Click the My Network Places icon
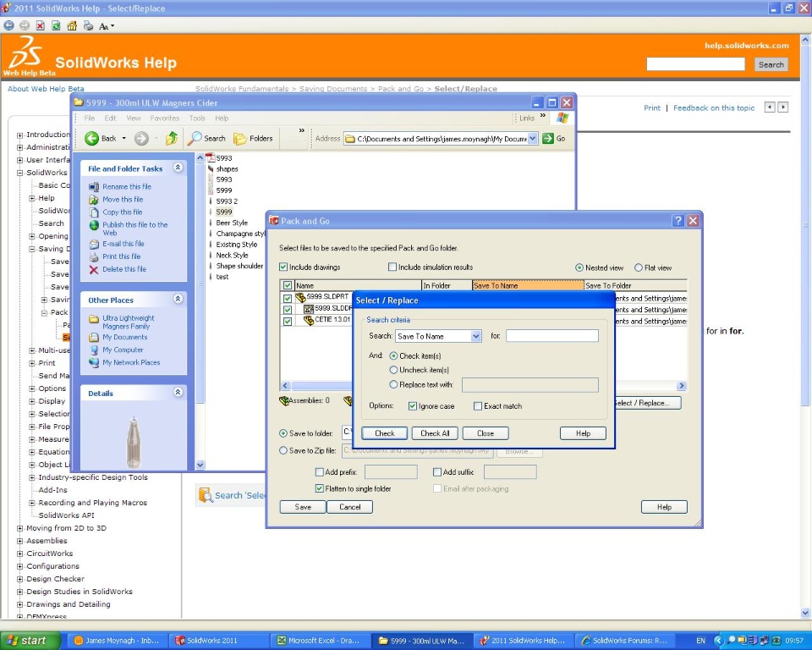The height and width of the screenshot is (650, 812). pyautogui.click(x=94, y=363)
